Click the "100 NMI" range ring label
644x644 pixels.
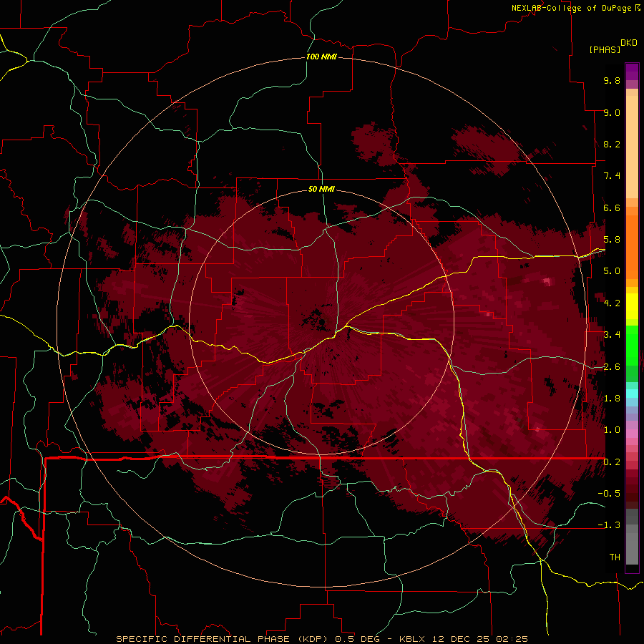point(321,57)
